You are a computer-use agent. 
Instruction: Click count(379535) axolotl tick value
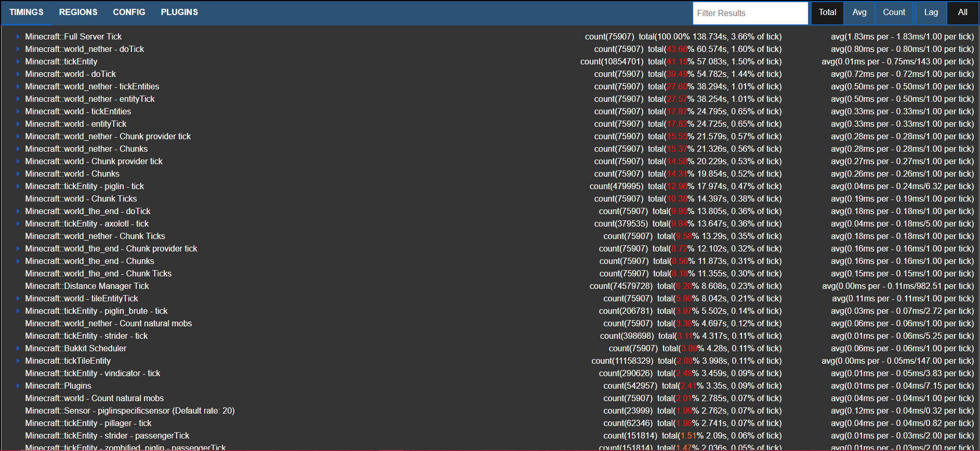621,224
